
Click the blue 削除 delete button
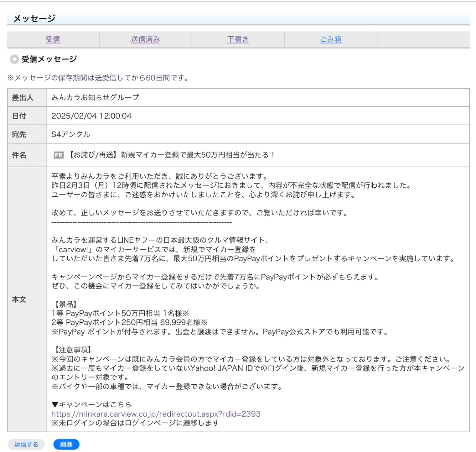(66, 444)
